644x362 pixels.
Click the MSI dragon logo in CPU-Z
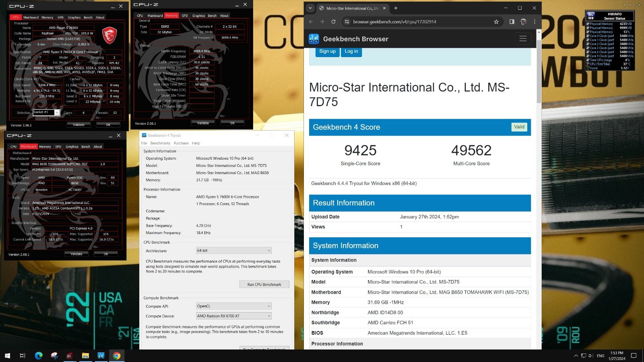[x=109, y=35]
